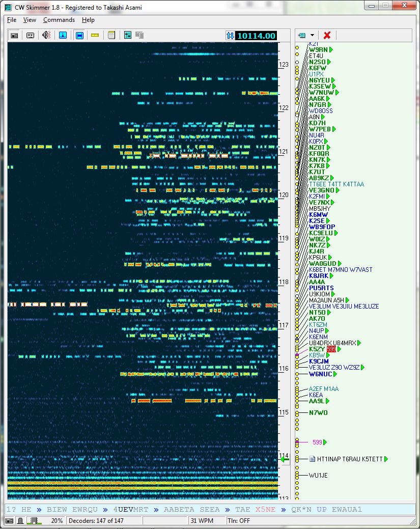Click the blue up-down arrows beside frequency
420x529 pixels.
230,36
